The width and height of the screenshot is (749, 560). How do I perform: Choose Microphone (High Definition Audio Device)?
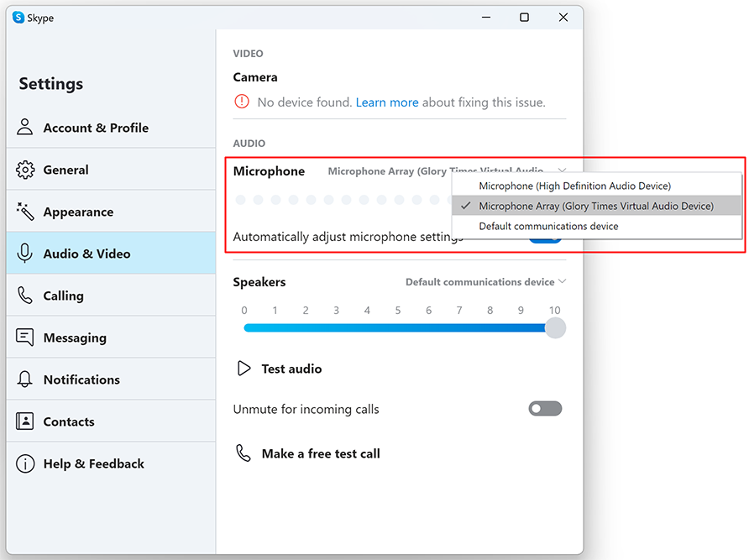[x=597, y=186]
